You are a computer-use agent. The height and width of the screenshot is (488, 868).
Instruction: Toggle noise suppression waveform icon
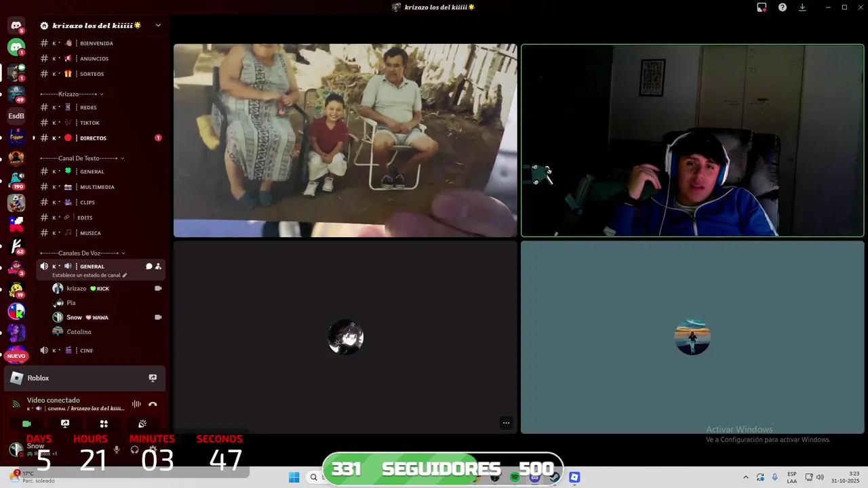pyautogui.click(x=136, y=404)
